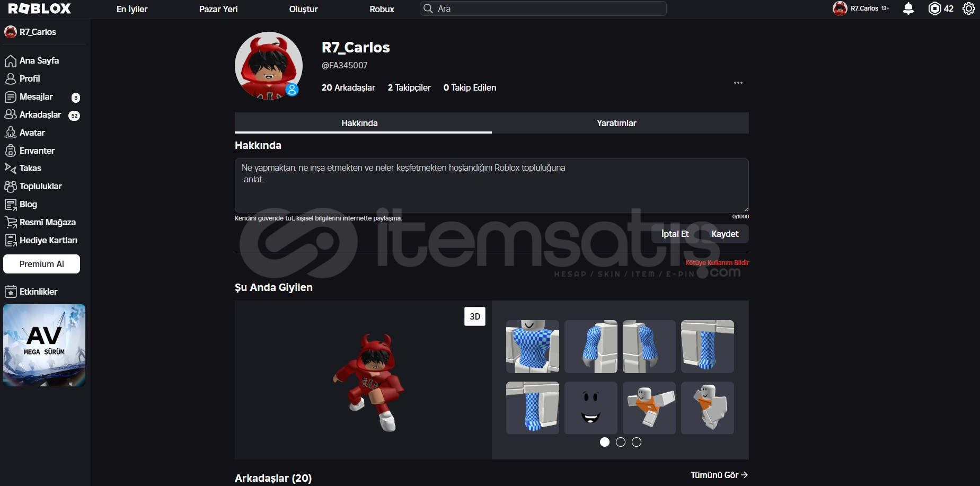Screen dimensions: 980x486
Task: Select the first carousel page dot
Action: (605, 442)
